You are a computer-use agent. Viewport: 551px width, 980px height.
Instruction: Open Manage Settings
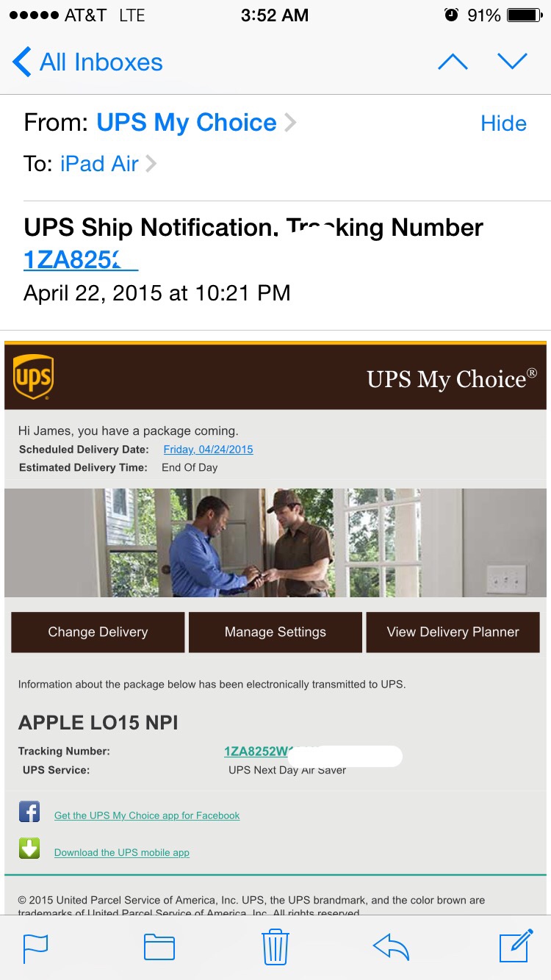click(275, 632)
